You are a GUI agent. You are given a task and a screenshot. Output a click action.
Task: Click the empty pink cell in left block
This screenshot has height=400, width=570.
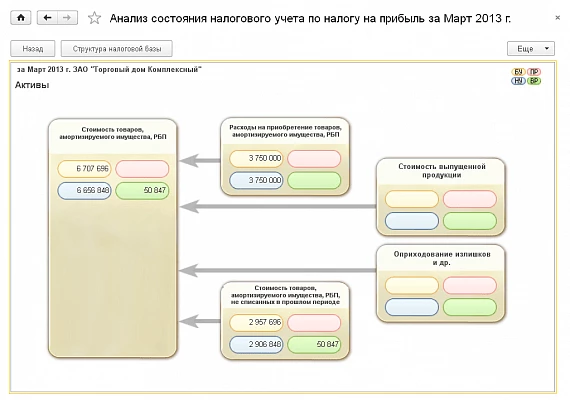coord(142,169)
